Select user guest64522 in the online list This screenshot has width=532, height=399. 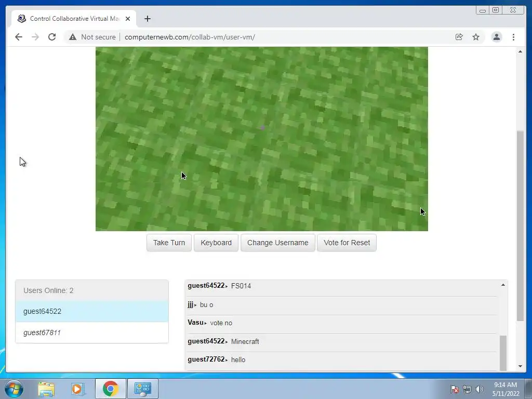point(92,311)
